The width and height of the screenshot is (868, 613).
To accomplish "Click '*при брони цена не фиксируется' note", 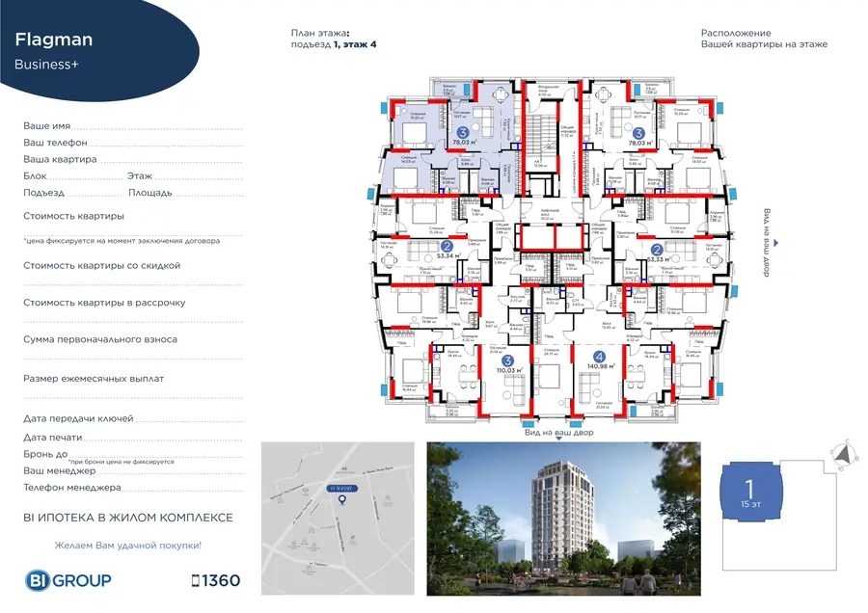I will 122,462.
